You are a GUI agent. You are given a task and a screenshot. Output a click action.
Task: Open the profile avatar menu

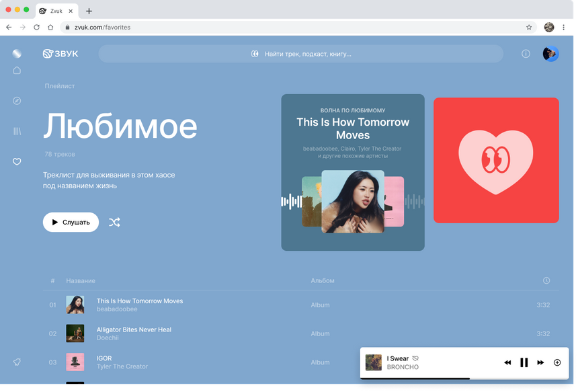(550, 53)
